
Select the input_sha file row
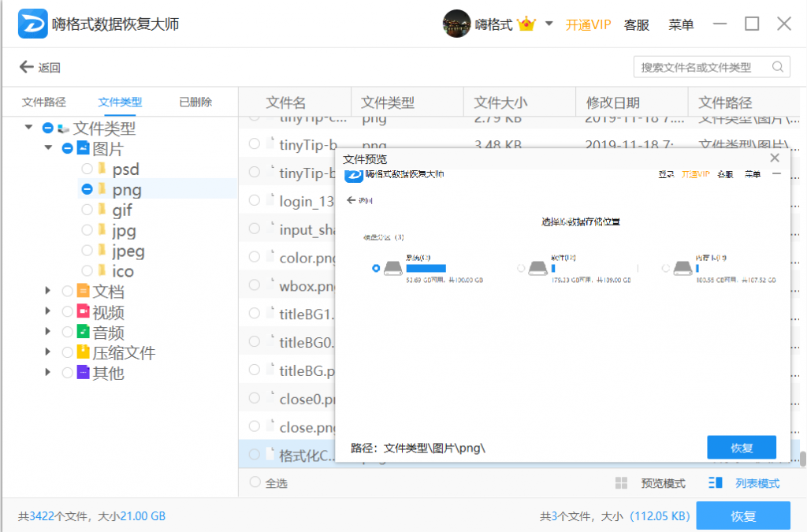coord(287,229)
